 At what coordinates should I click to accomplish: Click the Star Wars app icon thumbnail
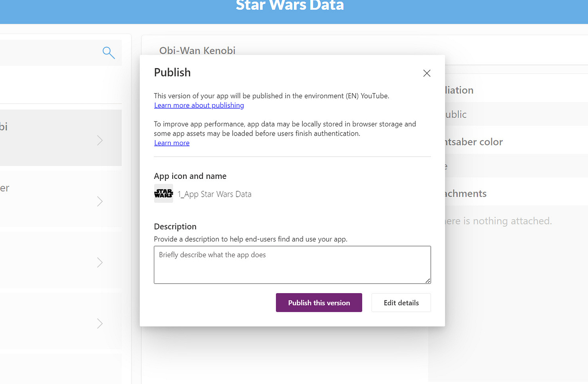(x=164, y=193)
